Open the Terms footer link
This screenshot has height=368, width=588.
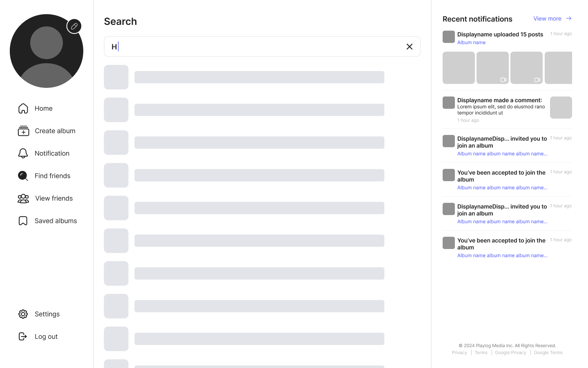pyautogui.click(x=481, y=352)
